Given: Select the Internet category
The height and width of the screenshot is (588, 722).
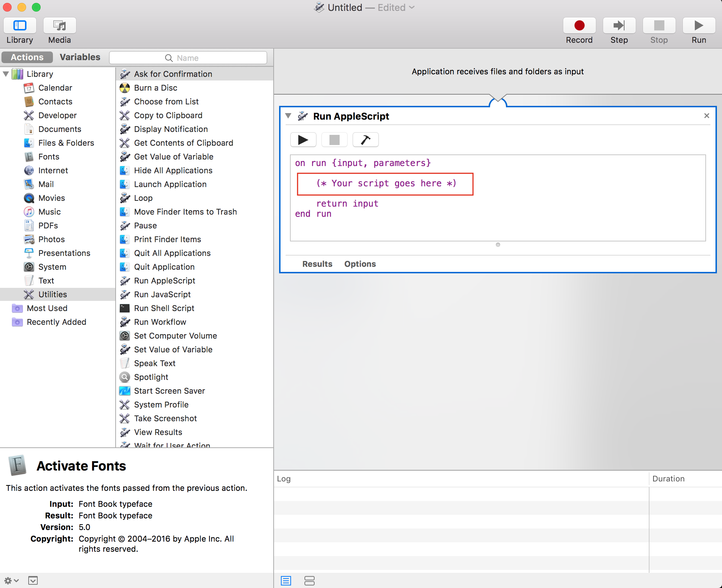Looking at the screenshot, I should tap(53, 170).
